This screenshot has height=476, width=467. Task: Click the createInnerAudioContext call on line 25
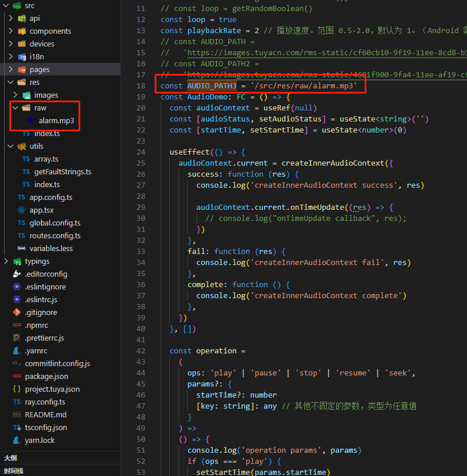coord(333,163)
